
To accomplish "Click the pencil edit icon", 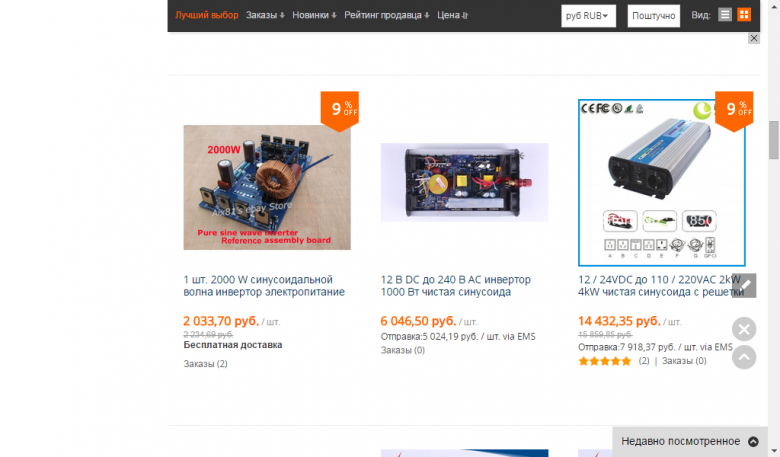I will [x=744, y=285].
